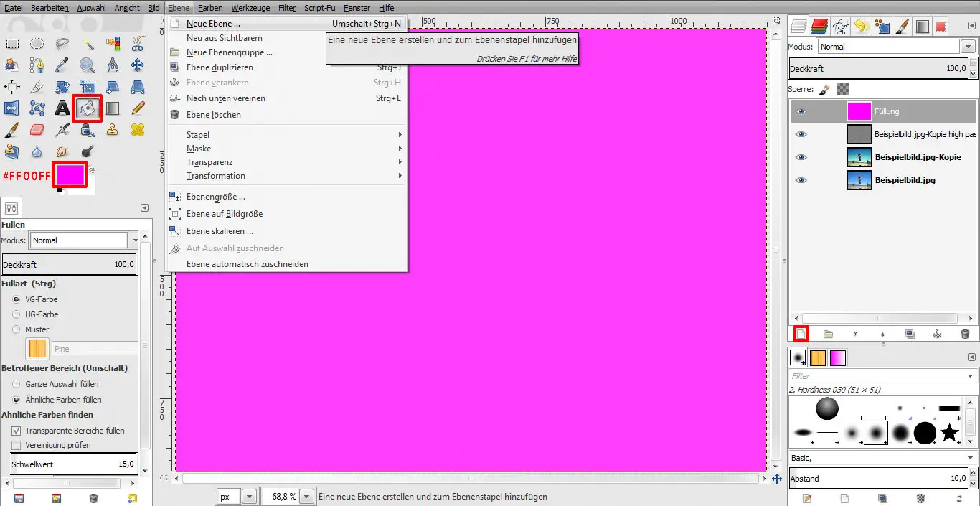The width and height of the screenshot is (980, 506).
Task: Select the Bucket Fill tool
Action: [87, 108]
